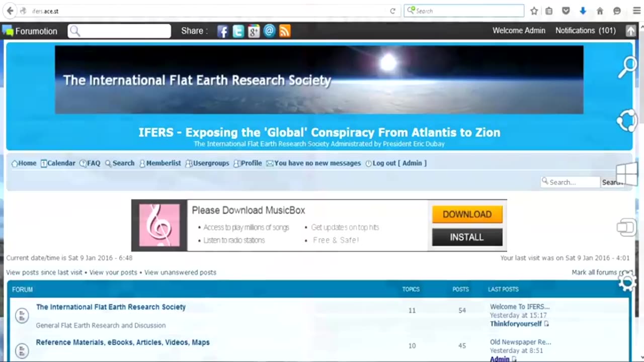Bookmark this page with the star icon
Viewport: 644px width, 362px height.
click(534, 11)
